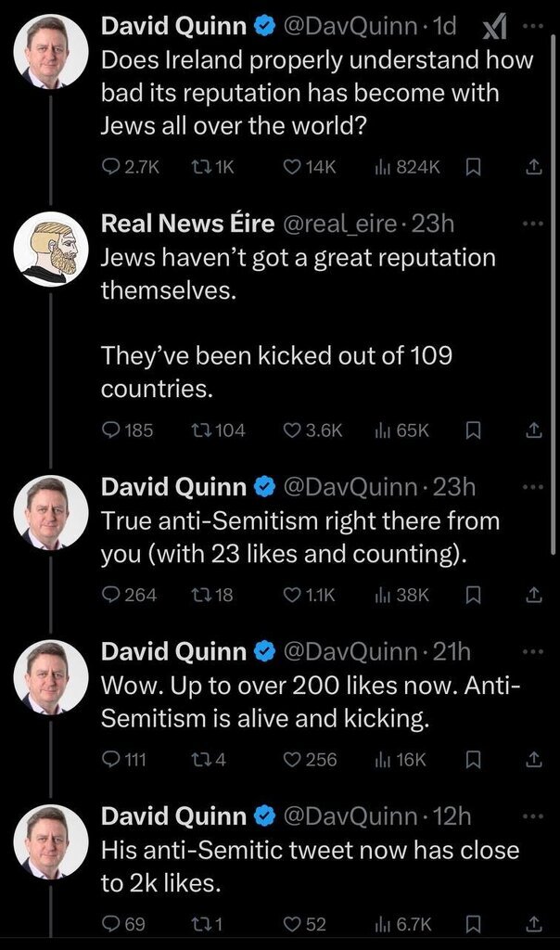Open the more options menu on the top tweet
Screen dimensions: 560x950
pyautogui.click(x=530, y=26)
